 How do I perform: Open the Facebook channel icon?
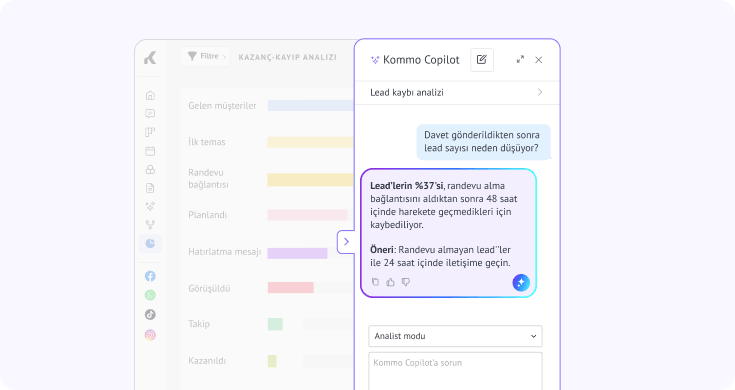click(150, 276)
